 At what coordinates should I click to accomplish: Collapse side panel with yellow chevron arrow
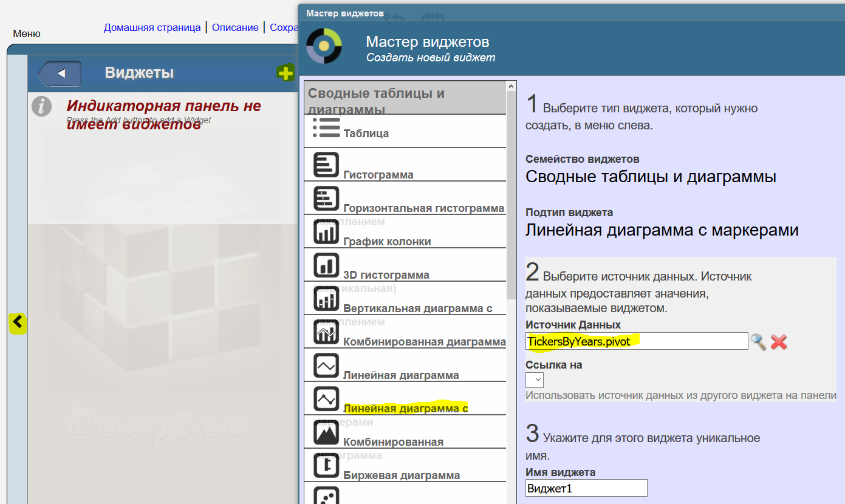18,322
